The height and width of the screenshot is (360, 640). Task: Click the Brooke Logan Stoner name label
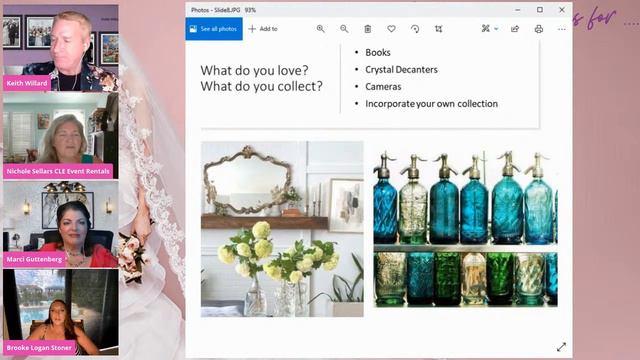click(x=39, y=348)
